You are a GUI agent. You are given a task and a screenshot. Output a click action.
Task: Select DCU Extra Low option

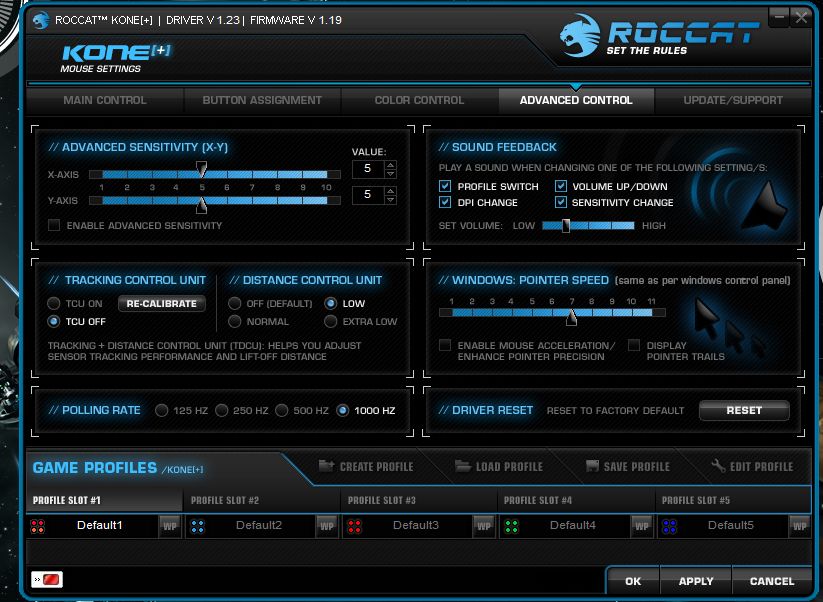pyautogui.click(x=331, y=321)
